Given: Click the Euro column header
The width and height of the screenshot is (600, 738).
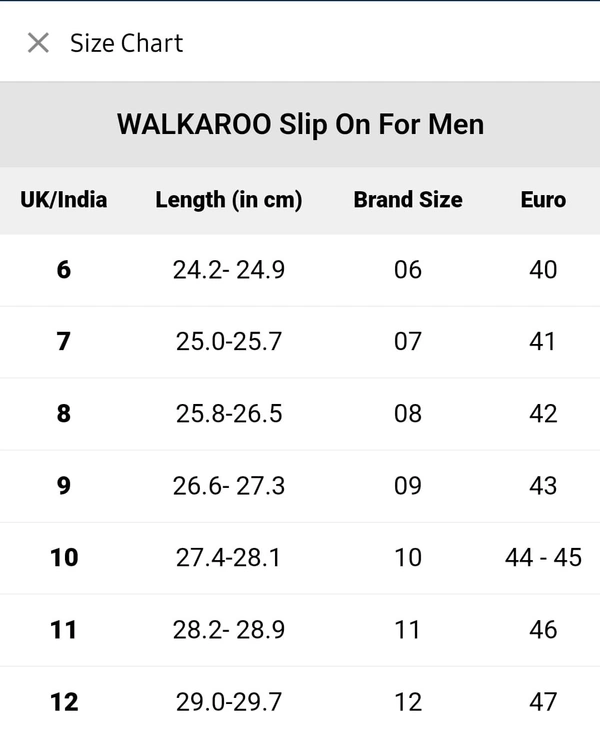Looking at the screenshot, I should coord(543,199).
